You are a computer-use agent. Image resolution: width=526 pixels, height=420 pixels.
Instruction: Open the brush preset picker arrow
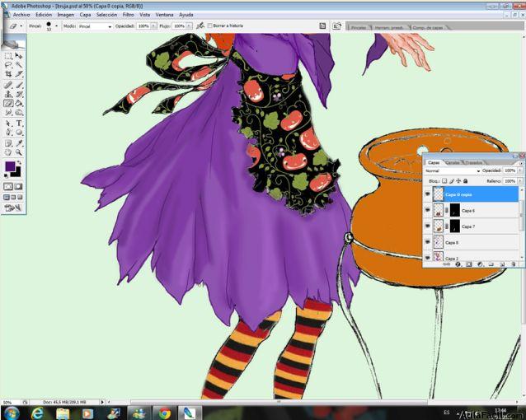56,26
